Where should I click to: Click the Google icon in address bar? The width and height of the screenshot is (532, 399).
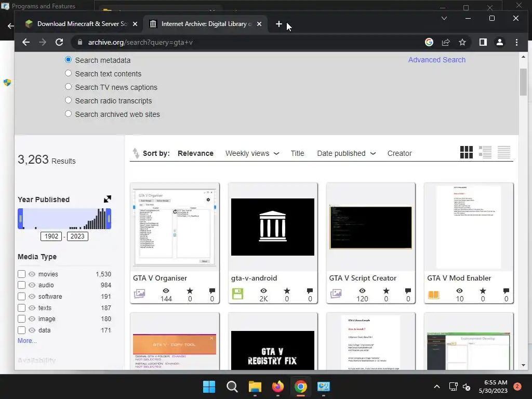[429, 42]
